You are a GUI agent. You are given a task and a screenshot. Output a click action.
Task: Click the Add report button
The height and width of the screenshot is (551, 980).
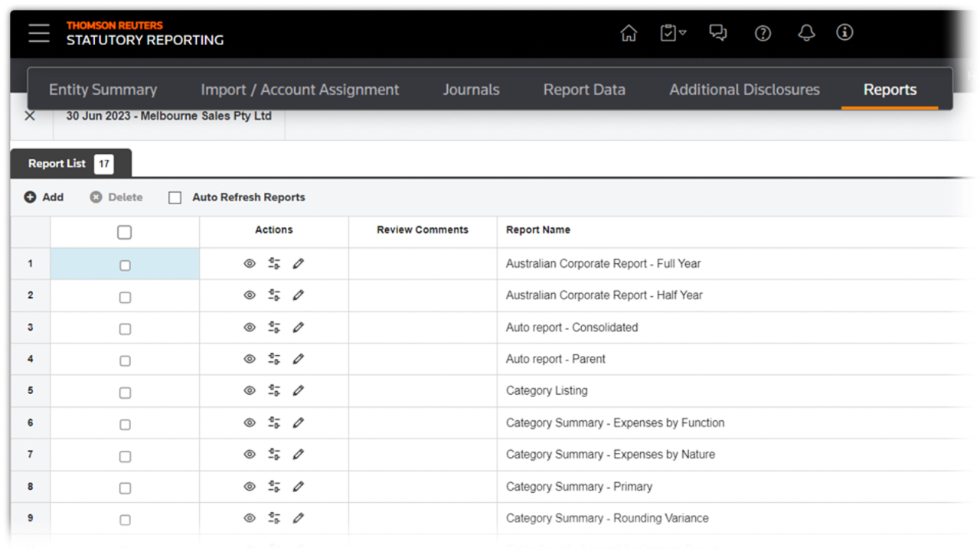[x=44, y=197]
